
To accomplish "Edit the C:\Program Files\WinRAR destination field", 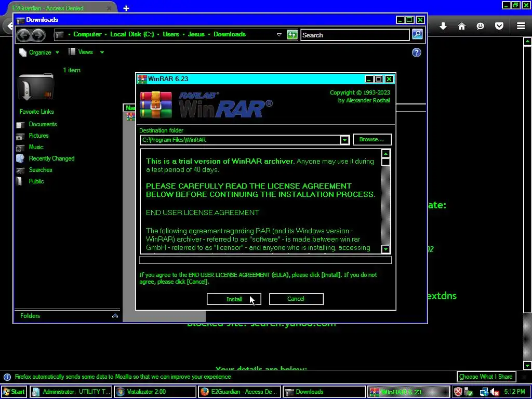I will 240,140.
